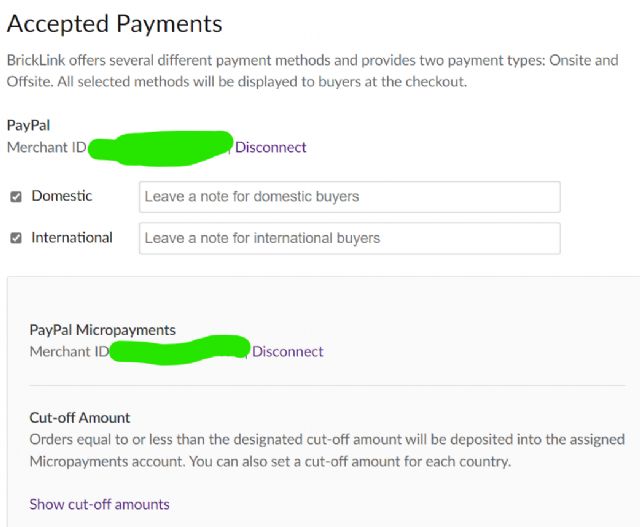Focus the international buyers note field
Viewport: 640px width, 527px height.
[x=349, y=238]
